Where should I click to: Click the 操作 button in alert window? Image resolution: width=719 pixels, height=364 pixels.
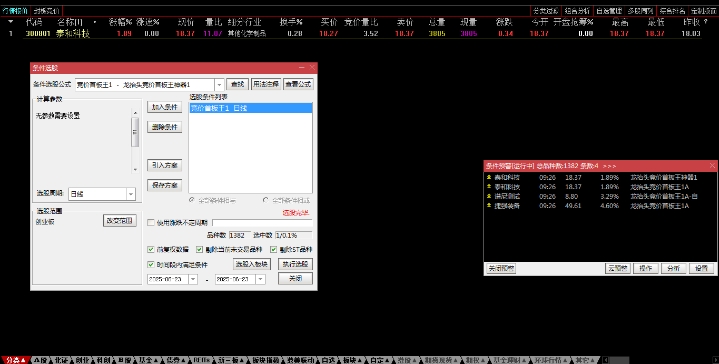646,268
